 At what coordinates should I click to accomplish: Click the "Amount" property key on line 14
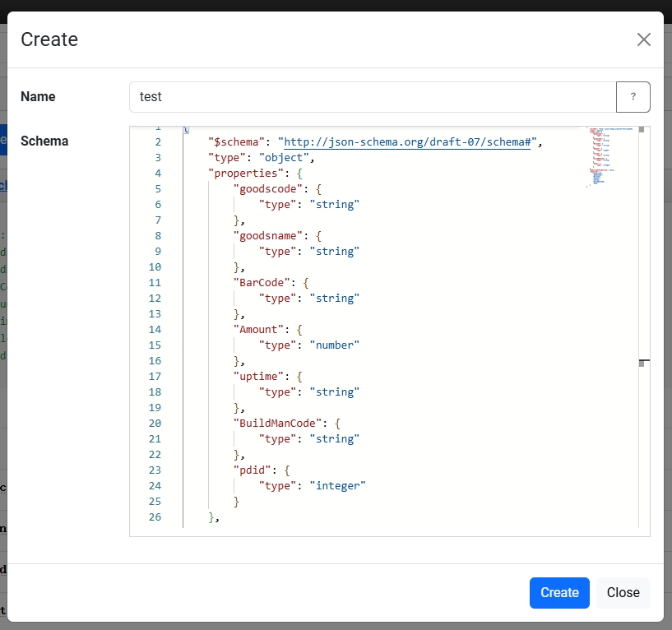pos(258,330)
